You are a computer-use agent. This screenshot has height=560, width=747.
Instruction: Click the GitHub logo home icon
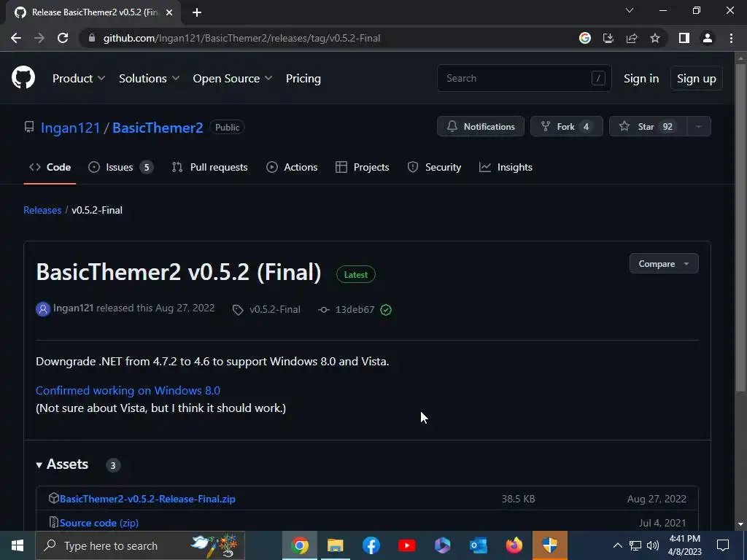(x=23, y=78)
